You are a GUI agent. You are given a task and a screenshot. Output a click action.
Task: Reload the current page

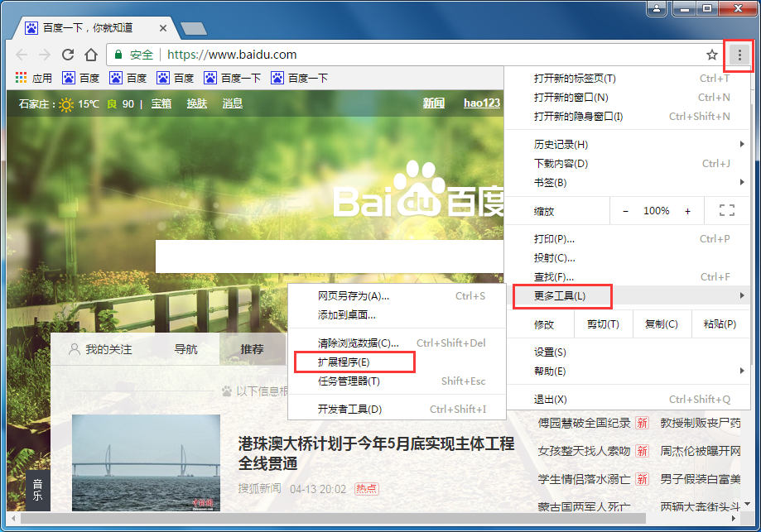point(68,55)
